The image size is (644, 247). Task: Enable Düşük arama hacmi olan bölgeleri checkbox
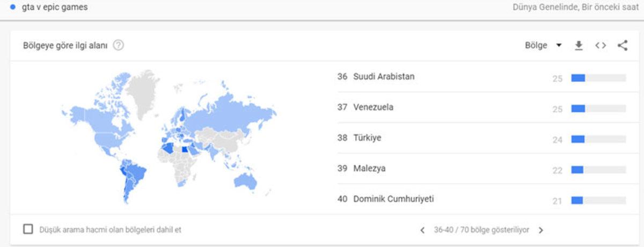coord(28,229)
